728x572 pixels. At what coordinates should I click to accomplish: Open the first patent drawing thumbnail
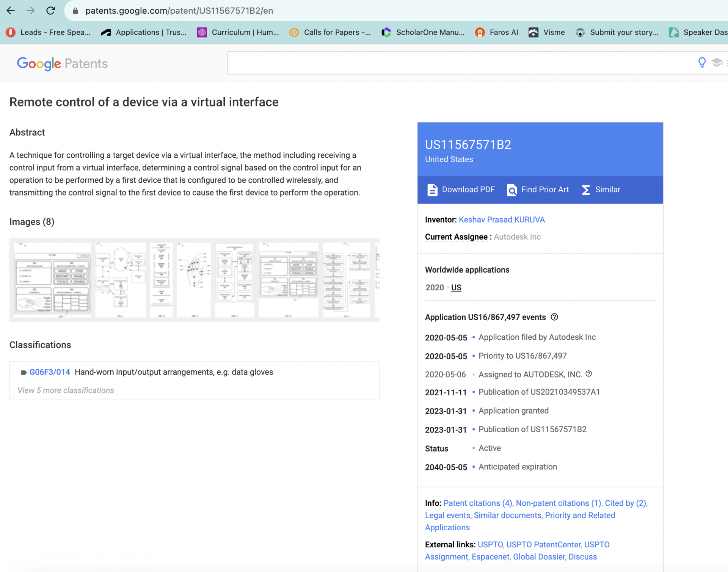point(52,280)
